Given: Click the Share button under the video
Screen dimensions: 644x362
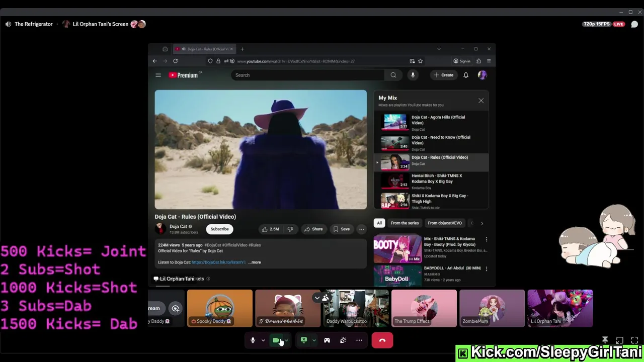Looking at the screenshot, I should 313,229.
